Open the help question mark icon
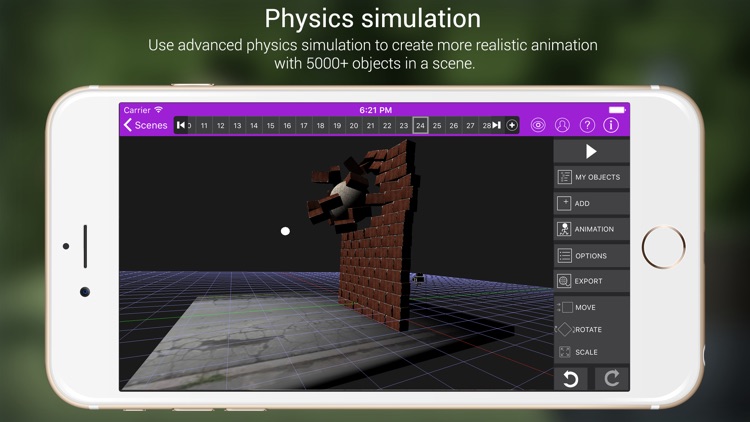Screen dimensions: 750x422 point(587,125)
